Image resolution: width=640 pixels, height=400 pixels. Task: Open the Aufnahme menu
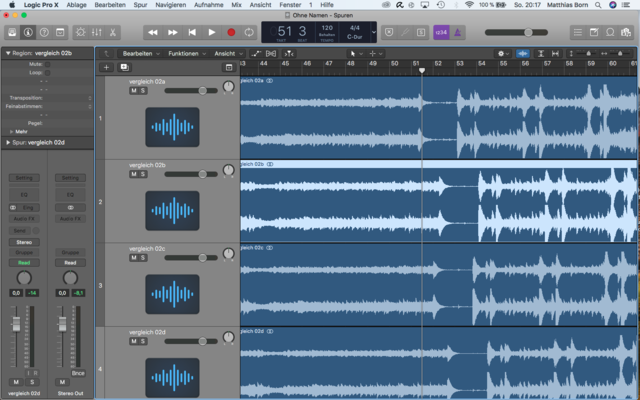coord(209,5)
